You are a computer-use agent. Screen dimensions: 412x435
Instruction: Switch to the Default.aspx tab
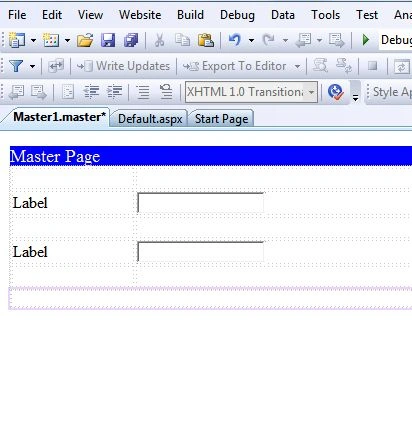pos(150,119)
